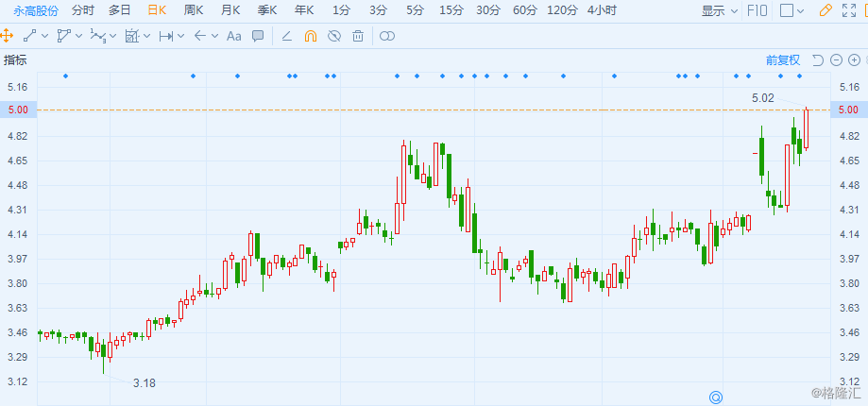The height and width of the screenshot is (406, 868).
Task: Switch to 15分 fifteen-minute chart
Action: [451, 10]
